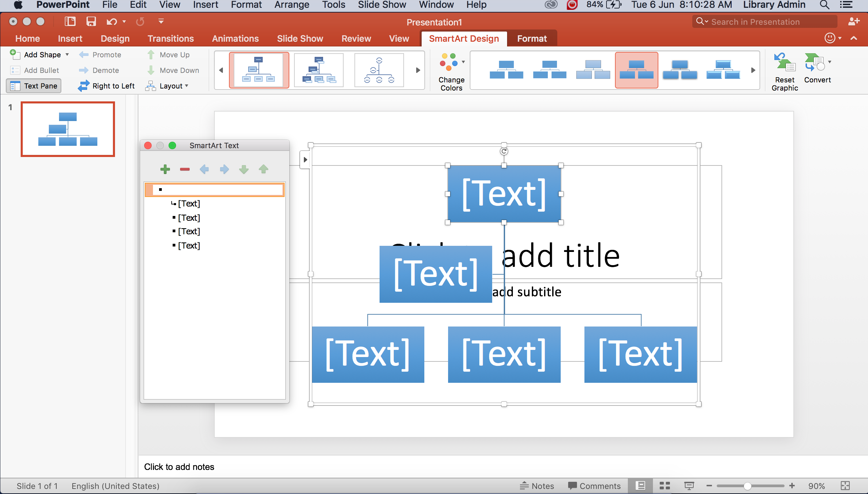Click the Demote arrow button
This screenshot has height=494, width=868.
99,70
